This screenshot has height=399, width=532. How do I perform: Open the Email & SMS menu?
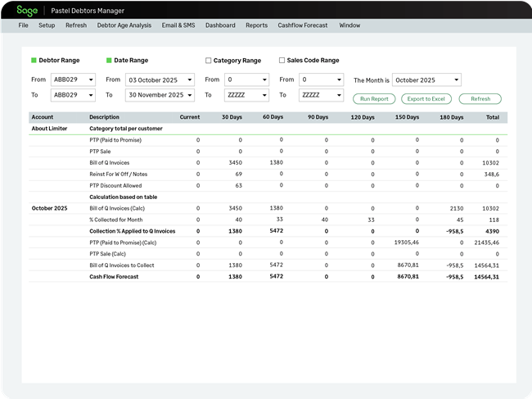pyautogui.click(x=178, y=25)
